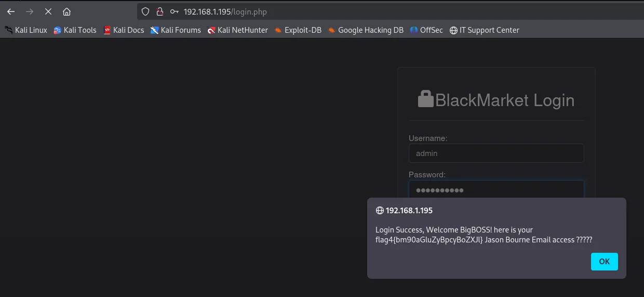Click the Username field containing admin

496,153
